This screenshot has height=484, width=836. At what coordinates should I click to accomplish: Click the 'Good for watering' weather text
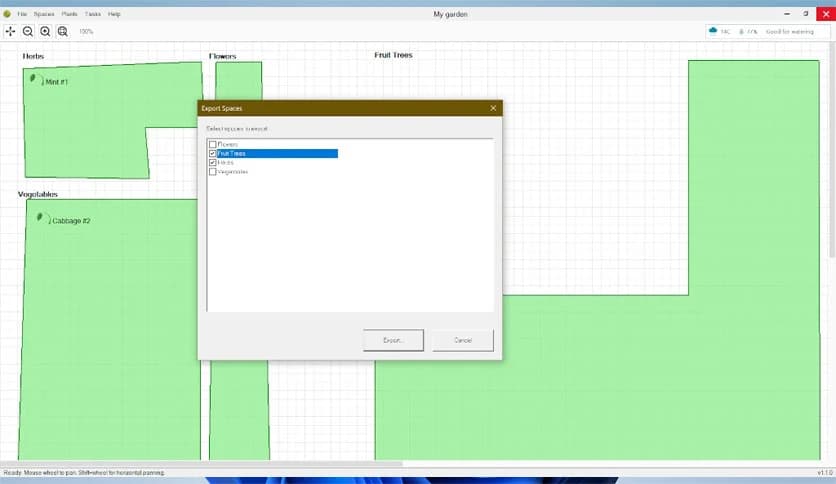[790, 31]
